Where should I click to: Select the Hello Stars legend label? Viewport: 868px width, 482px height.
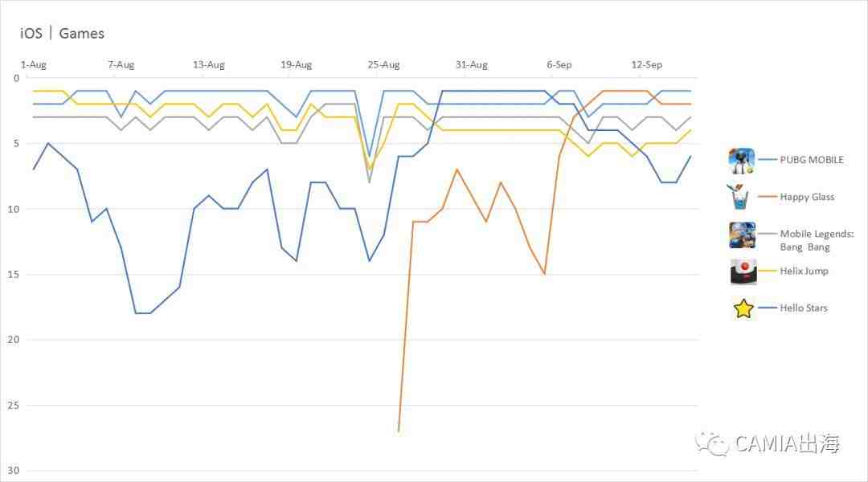click(x=803, y=308)
